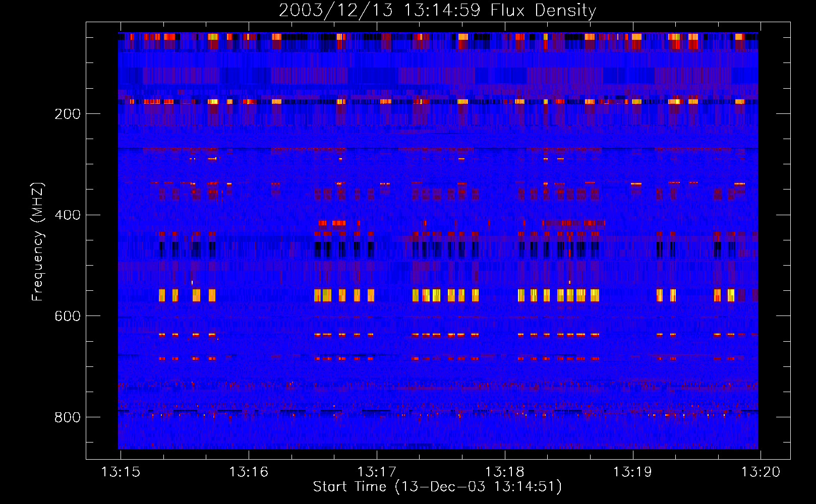
Task: Click the 13:18 time tick label
Action: [x=505, y=472]
